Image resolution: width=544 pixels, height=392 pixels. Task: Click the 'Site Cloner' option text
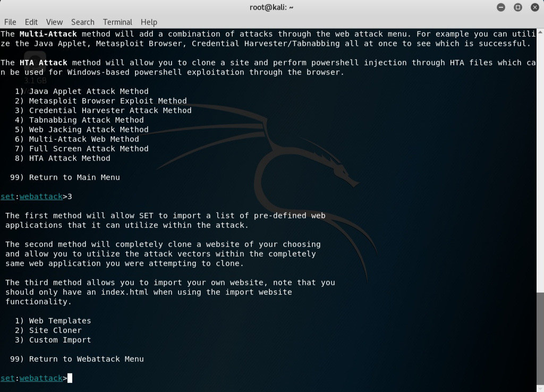tap(55, 330)
